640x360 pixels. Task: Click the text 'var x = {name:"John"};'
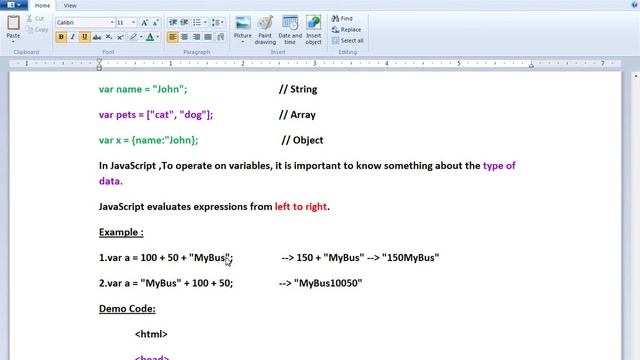pyautogui.click(x=149, y=140)
